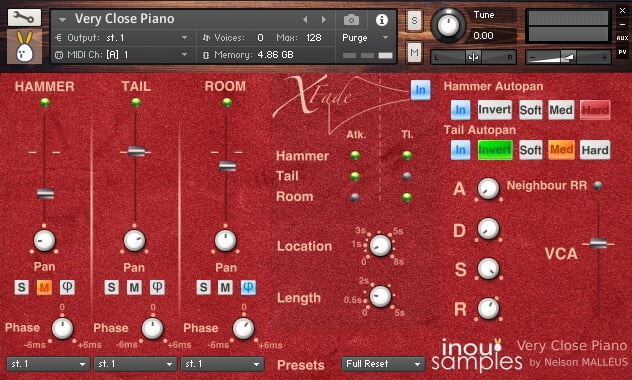Click the Max voices value 128
The image size is (632, 380).
(x=314, y=38)
